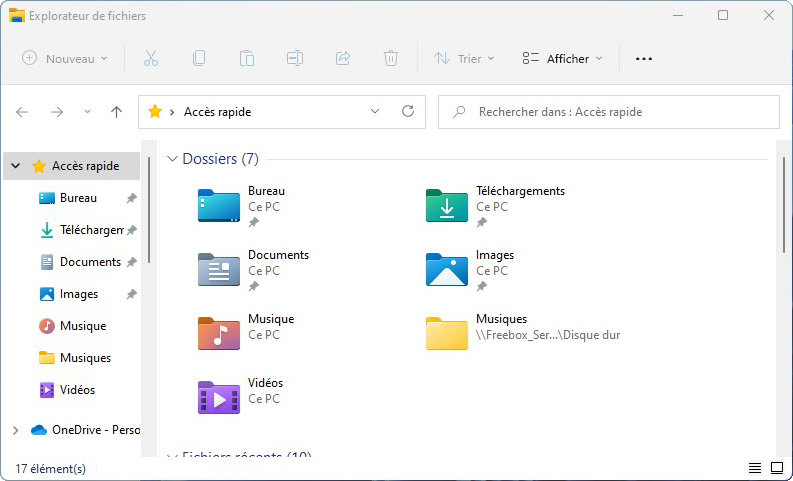
Task: Open the three-dots more options menu
Action: pyautogui.click(x=644, y=58)
